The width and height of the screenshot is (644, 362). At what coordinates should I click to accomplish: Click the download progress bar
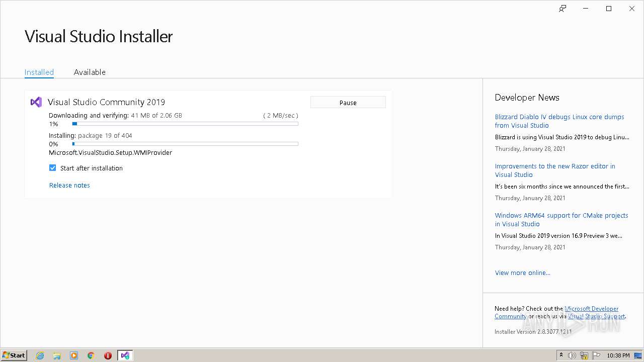coord(185,124)
